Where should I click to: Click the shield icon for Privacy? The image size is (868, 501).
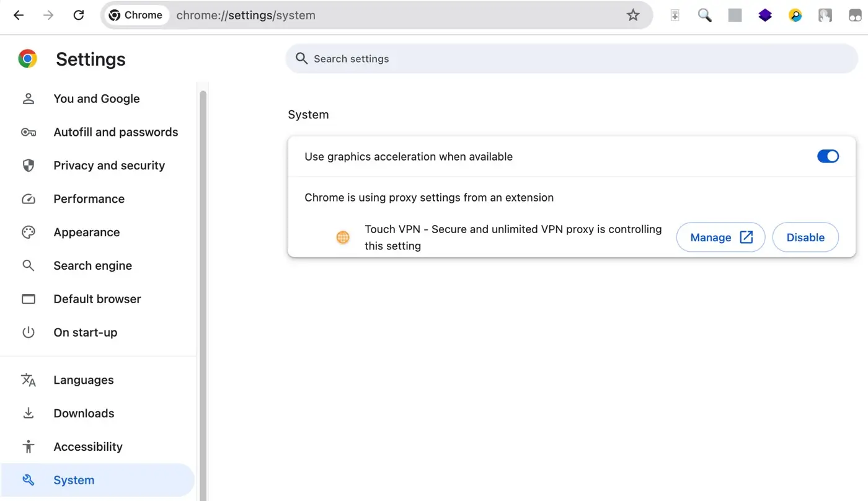pyautogui.click(x=29, y=166)
